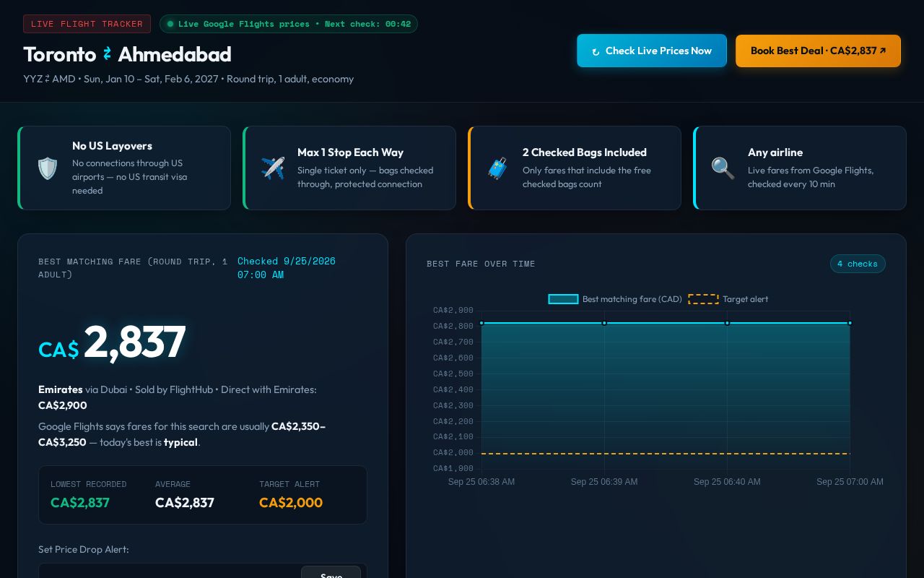Click the Average CA$2,837 value
924x578 pixels.
click(x=185, y=503)
